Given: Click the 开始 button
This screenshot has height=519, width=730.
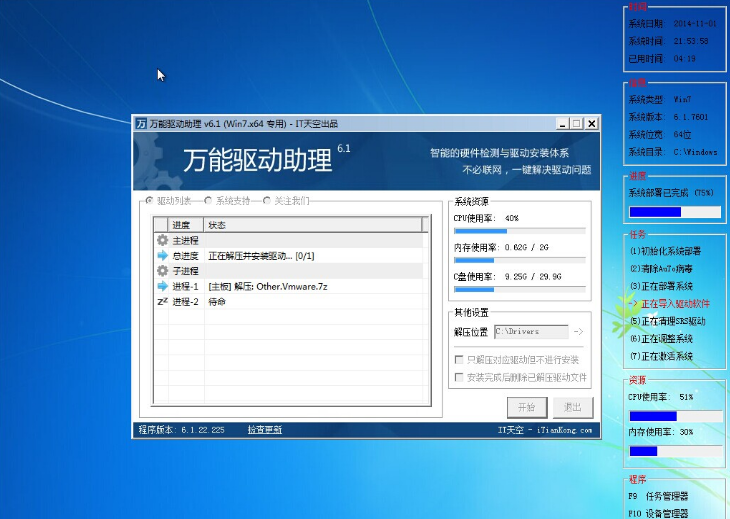Looking at the screenshot, I should 527,407.
